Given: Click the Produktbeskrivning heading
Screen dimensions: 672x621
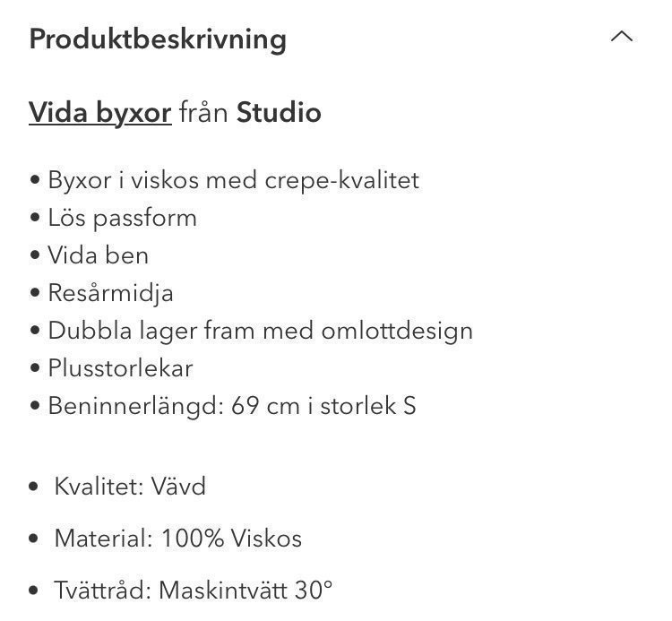Looking at the screenshot, I should pyautogui.click(x=158, y=39).
